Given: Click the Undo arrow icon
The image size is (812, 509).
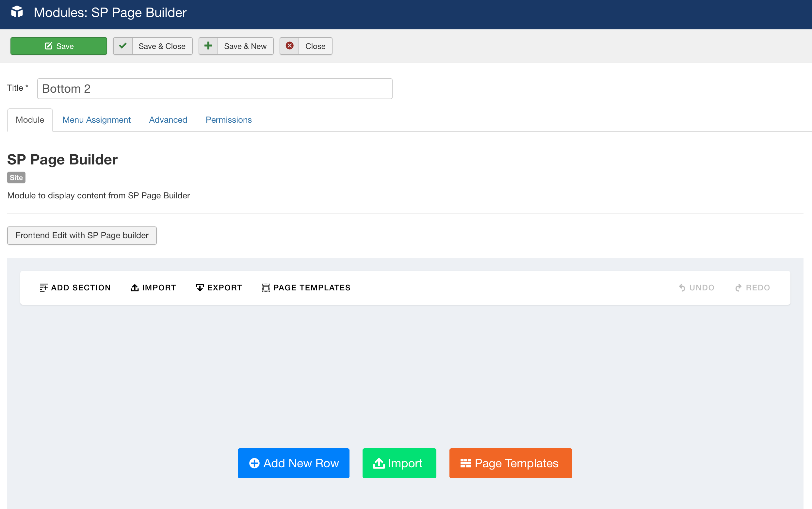Looking at the screenshot, I should [x=682, y=287].
